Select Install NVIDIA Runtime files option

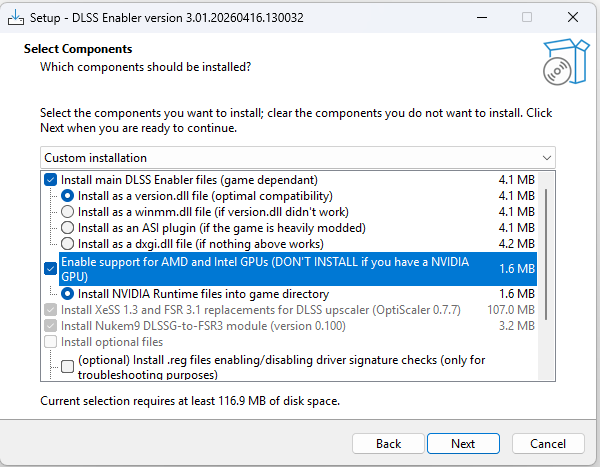[x=67, y=294]
